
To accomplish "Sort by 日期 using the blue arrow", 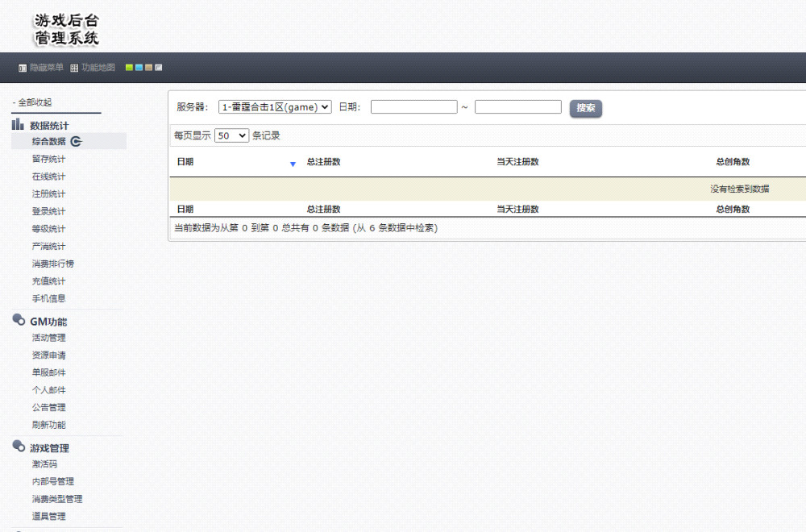I will 293,164.
